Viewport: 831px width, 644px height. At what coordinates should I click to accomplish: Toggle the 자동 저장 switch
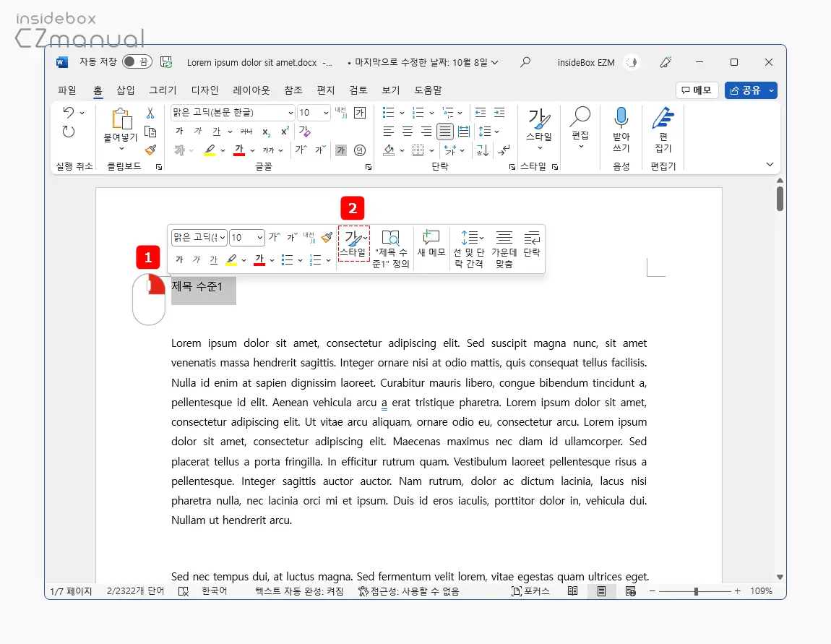pyautogui.click(x=137, y=62)
